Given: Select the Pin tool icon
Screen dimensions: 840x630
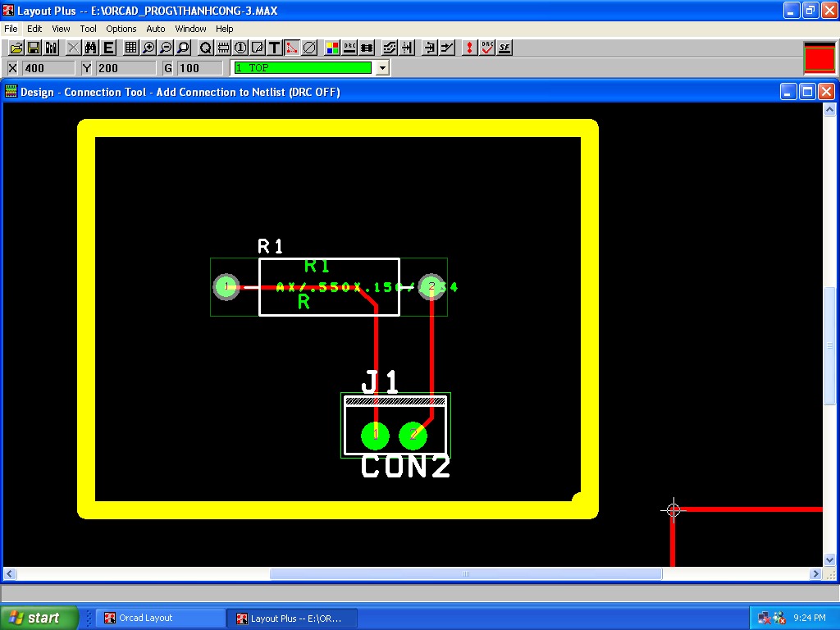Looking at the screenshot, I should click(x=240, y=48).
